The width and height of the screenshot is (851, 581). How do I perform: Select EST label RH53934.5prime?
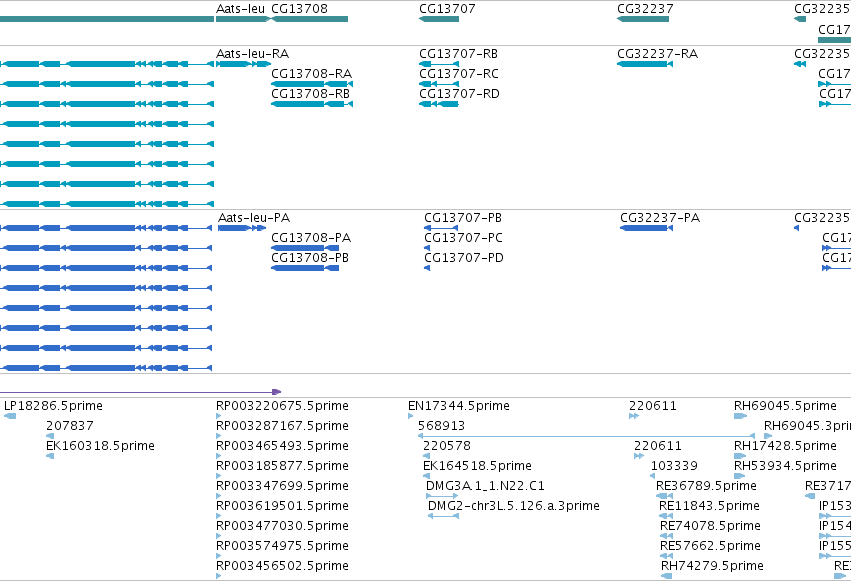pyautogui.click(x=785, y=466)
